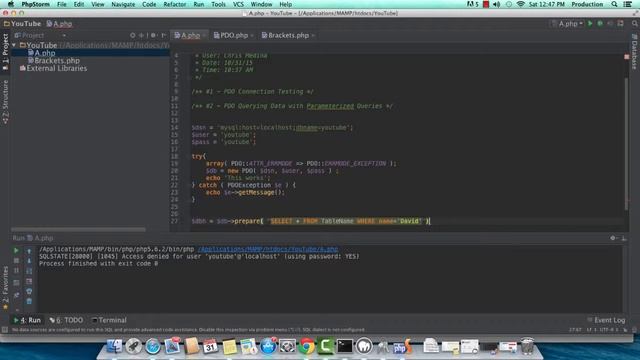Open the Terminal tool window tab

109,320
